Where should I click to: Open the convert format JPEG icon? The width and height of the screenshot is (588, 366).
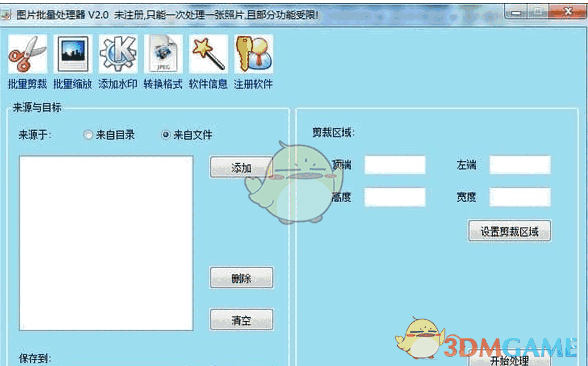[x=163, y=54]
